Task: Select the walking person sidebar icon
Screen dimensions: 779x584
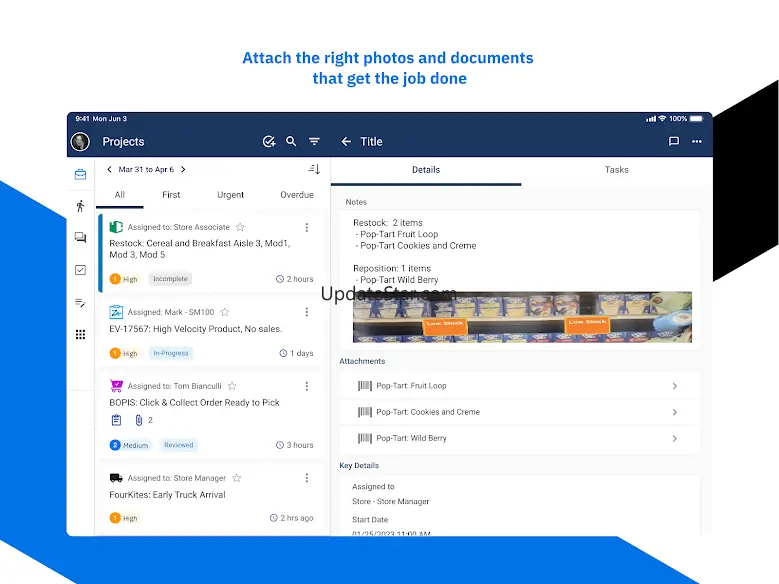Action: [80, 206]
